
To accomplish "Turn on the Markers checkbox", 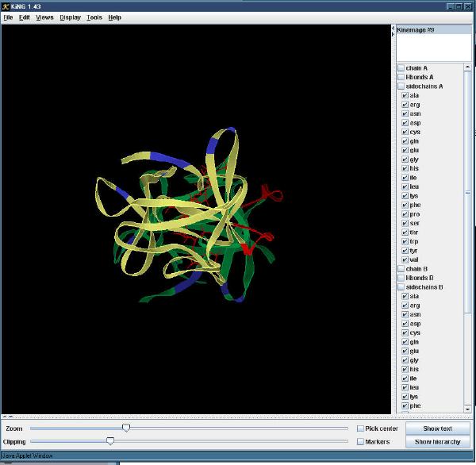I will coord(360,441).
